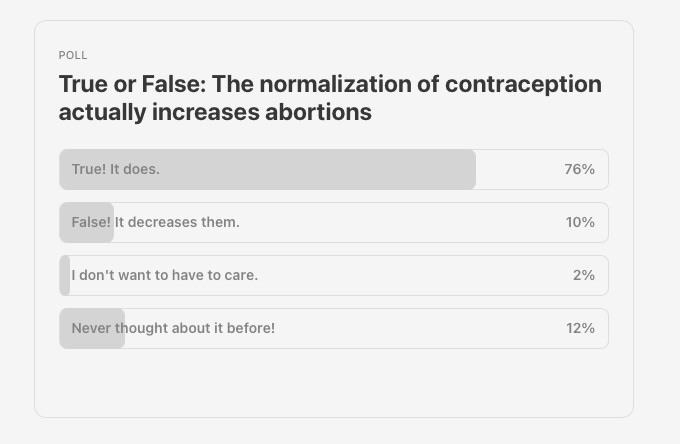Click the filled bar of the 76% option
This screenshot has width=680, height=444.
coord(268,170)
